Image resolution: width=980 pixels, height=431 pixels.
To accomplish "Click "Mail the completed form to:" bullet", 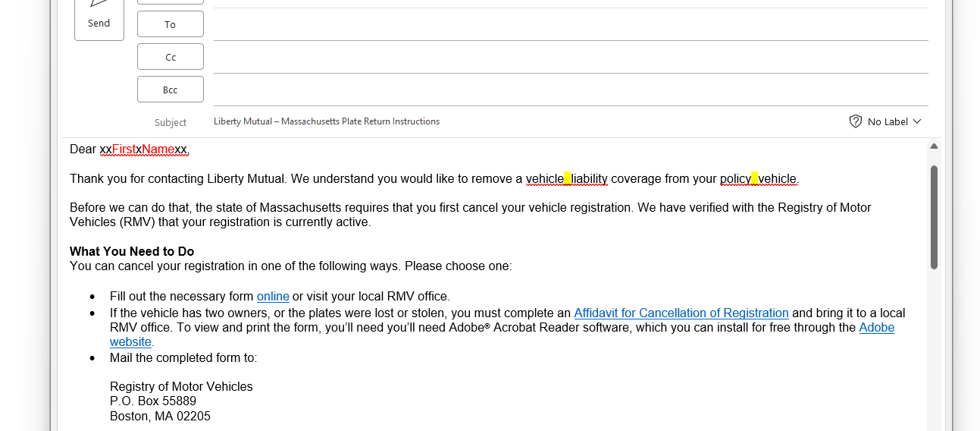I will [x=183, y=357].
